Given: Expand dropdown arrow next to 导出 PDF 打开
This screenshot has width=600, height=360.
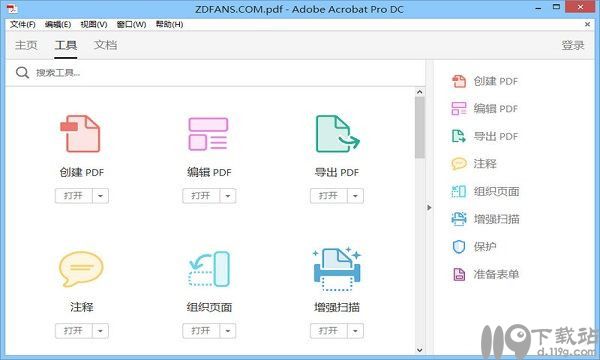Looking at the screenshot, I should [355, 196].
